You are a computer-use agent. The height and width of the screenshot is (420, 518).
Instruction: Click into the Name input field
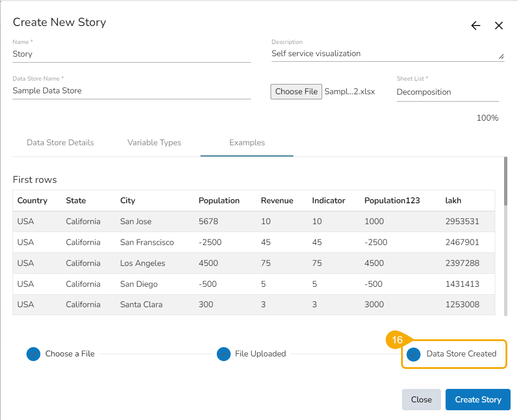tap(131, 54)
